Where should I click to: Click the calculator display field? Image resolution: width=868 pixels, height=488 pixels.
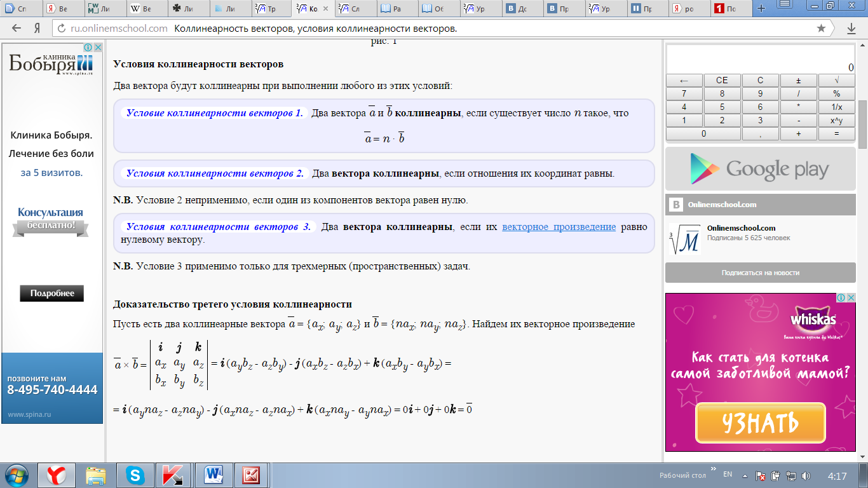(x=761, y=60)
